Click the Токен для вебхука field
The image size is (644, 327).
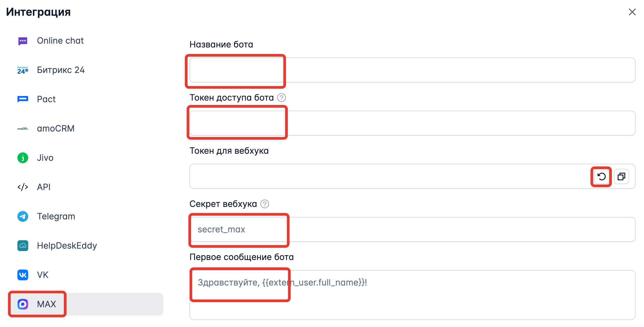[x=388, y=176]
